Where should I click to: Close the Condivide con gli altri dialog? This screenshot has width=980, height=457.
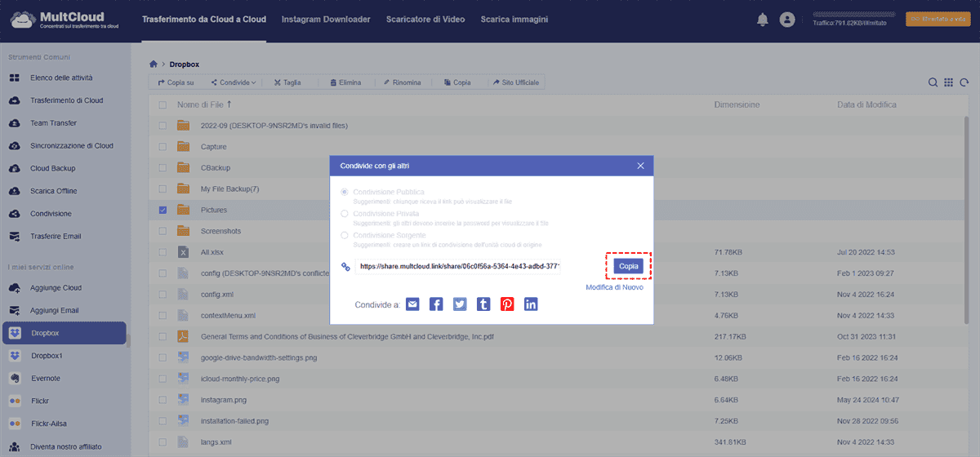[641, 166]
